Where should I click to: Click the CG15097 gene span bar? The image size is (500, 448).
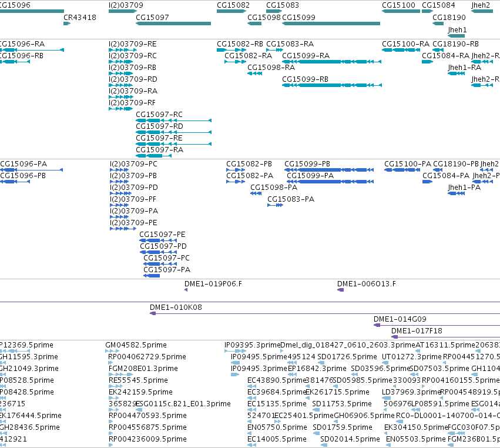click(x=173, y=24)
